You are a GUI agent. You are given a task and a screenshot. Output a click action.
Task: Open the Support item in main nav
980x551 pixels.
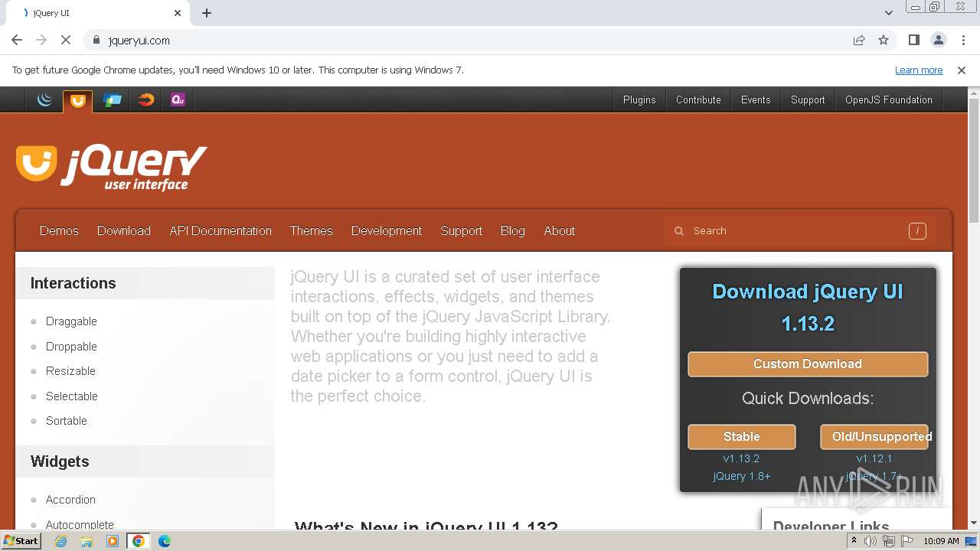461,230
